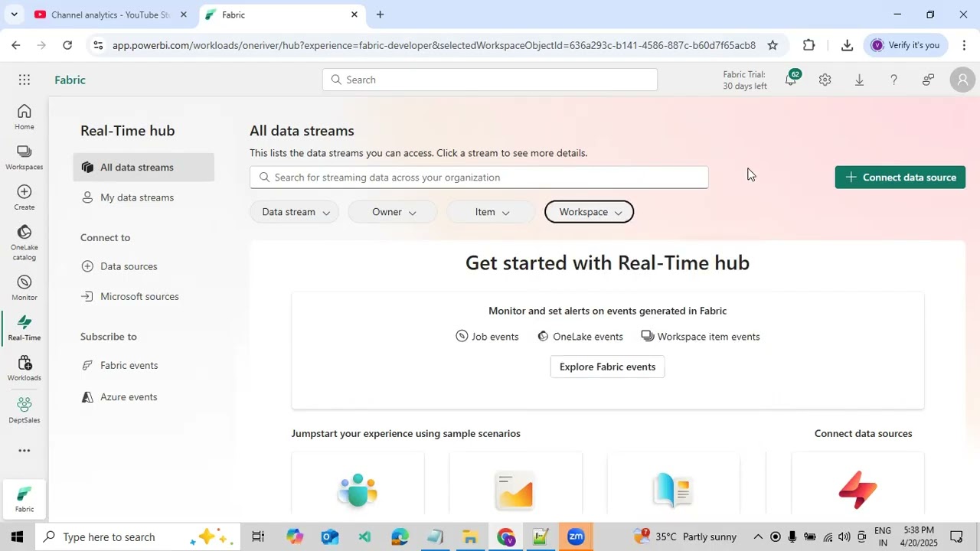Open OneLake catalog in sidebar
The image size is (980, 551).
pos(24,243)
